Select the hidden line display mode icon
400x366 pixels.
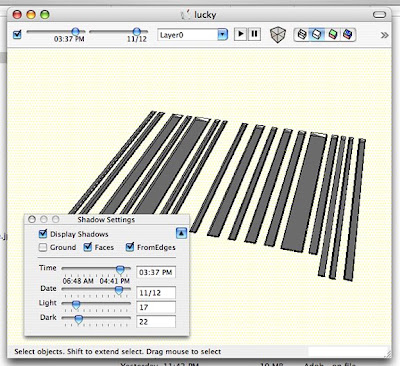click(317, 34)
